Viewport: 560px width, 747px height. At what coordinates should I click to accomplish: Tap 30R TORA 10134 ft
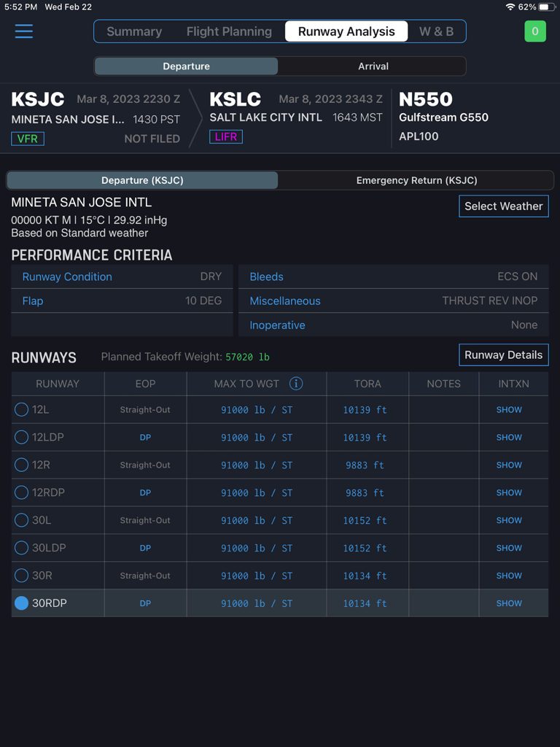pos(365,576)
